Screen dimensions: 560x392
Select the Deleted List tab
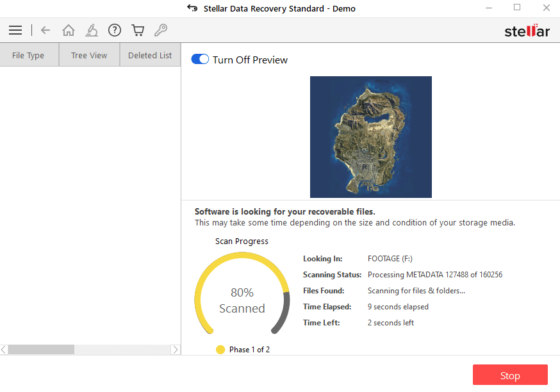point(150,55)
